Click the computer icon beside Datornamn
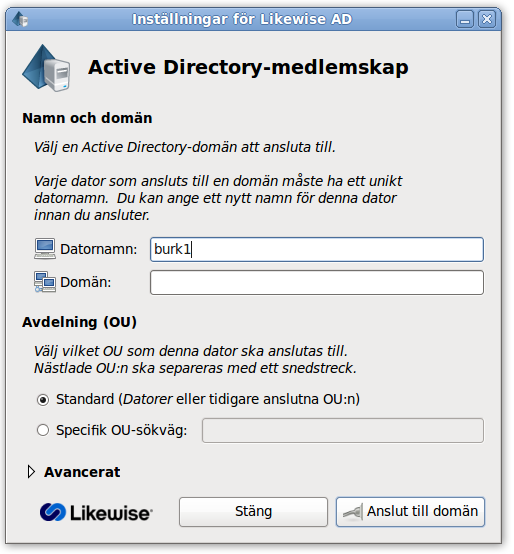The image size is (514, 554). pos(45,249)
